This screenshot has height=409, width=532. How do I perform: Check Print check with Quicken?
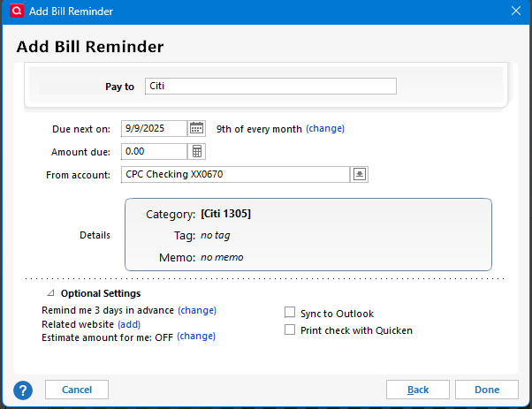[290, 329]
